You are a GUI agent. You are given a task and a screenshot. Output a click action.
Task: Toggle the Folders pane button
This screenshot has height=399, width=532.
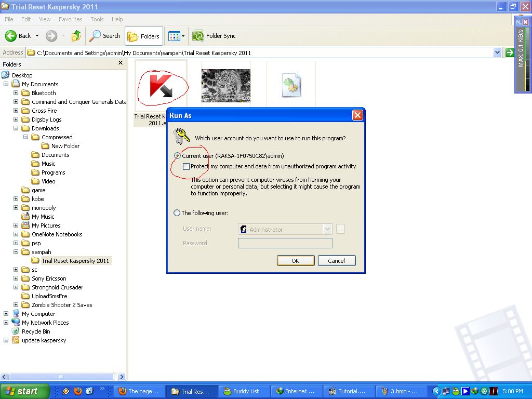[144, 36]
